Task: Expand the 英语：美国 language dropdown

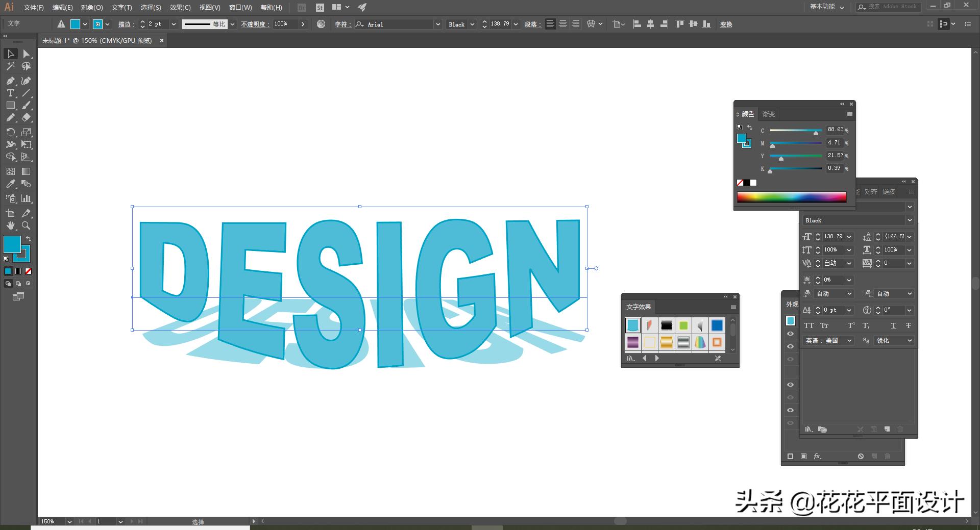Action: [849, 340]
